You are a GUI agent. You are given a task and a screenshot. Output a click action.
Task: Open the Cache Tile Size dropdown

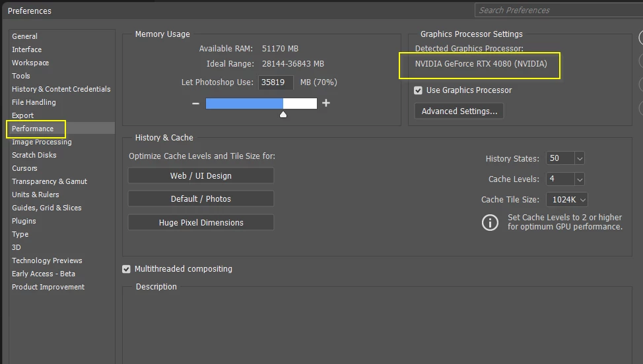tap(567, 200)
